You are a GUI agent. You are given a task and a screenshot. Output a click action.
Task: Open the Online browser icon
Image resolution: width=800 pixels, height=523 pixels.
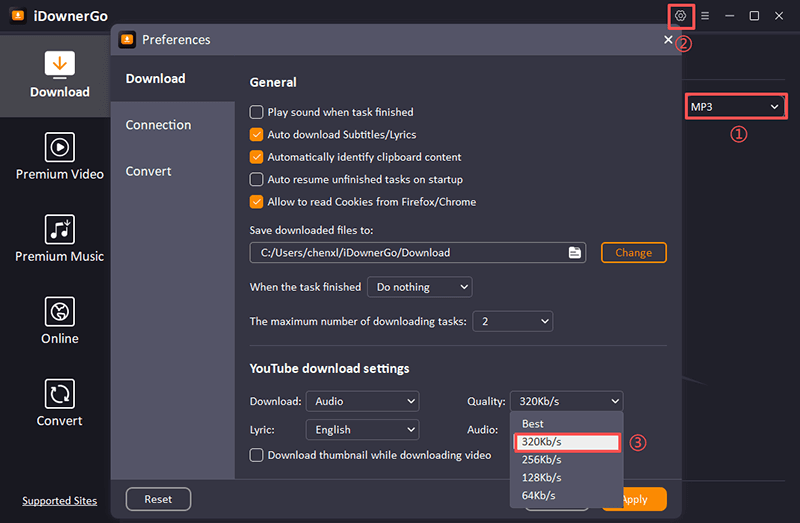tap(60, 311)
